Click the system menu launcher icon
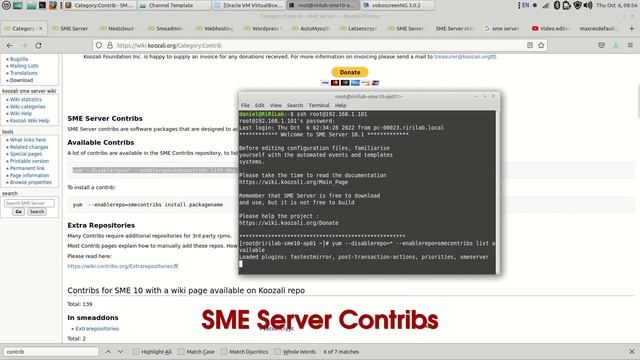This screenshot has height=360, width=640. 6,5
